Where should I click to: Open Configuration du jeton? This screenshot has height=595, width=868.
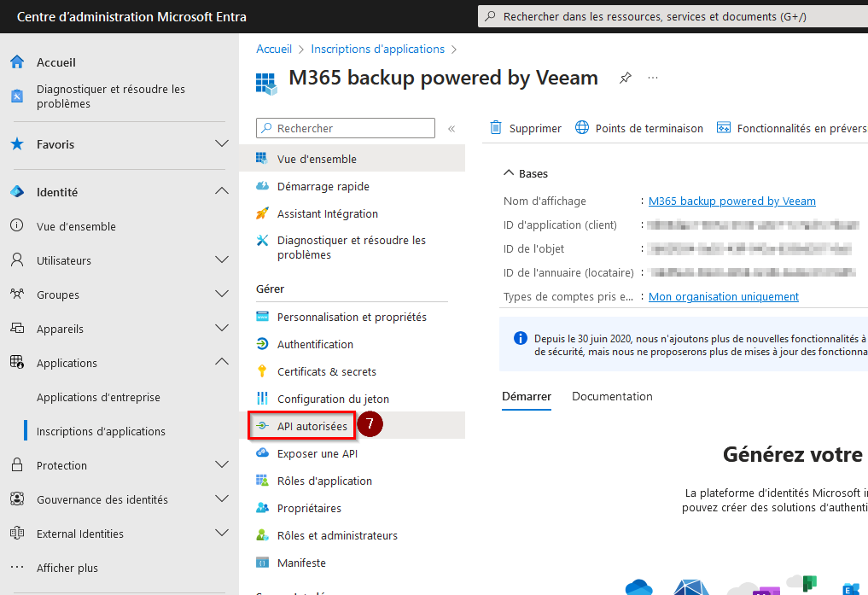[x=333, y=399]
